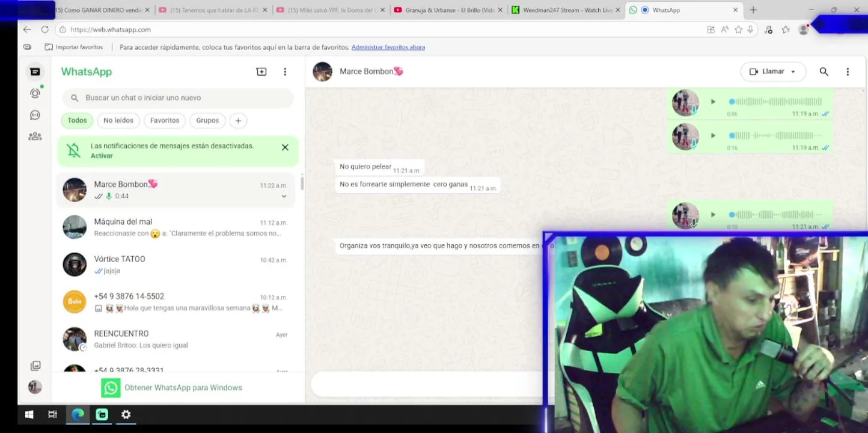Open the media gallery icon in sidebar

[x=35, y=366]
